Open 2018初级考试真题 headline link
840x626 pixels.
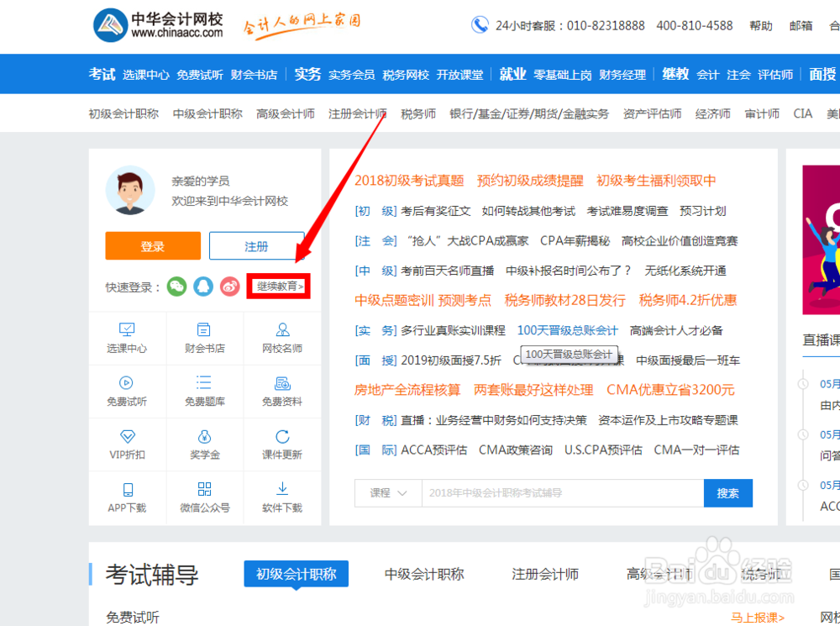tap(409, 181)
